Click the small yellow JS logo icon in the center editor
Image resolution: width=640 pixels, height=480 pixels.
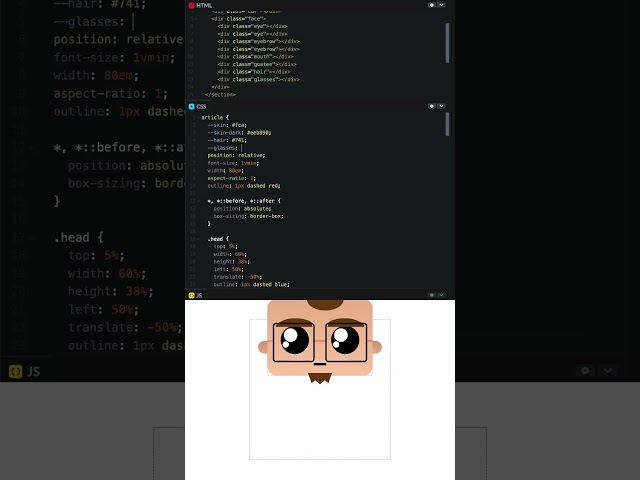(191, 295)
